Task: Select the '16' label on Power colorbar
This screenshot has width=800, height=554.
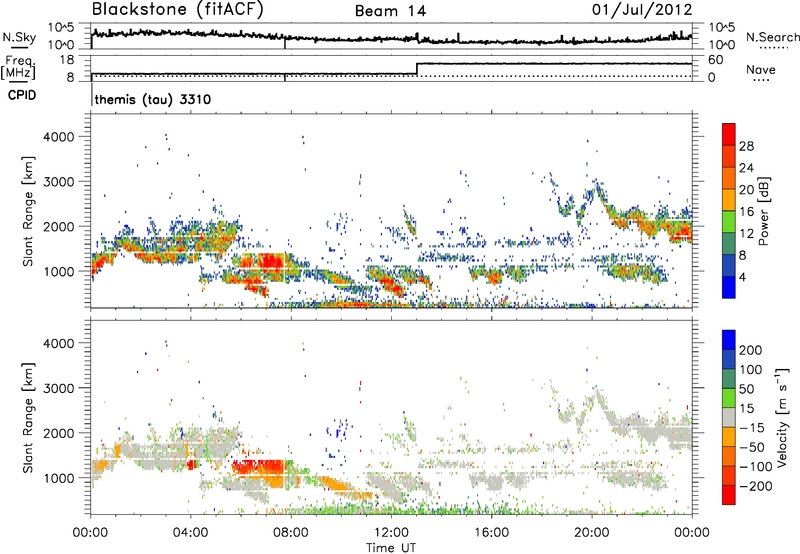Action: click(x=746, y=211)
